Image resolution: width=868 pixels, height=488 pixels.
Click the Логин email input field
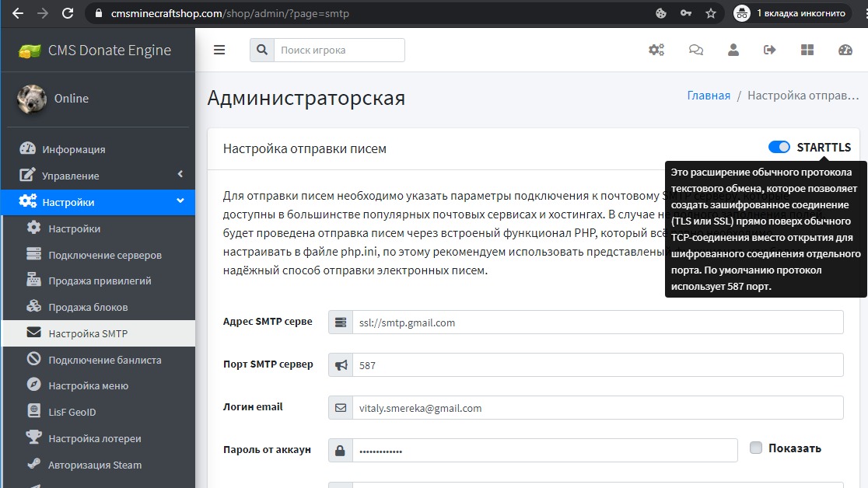pos(597,408)
